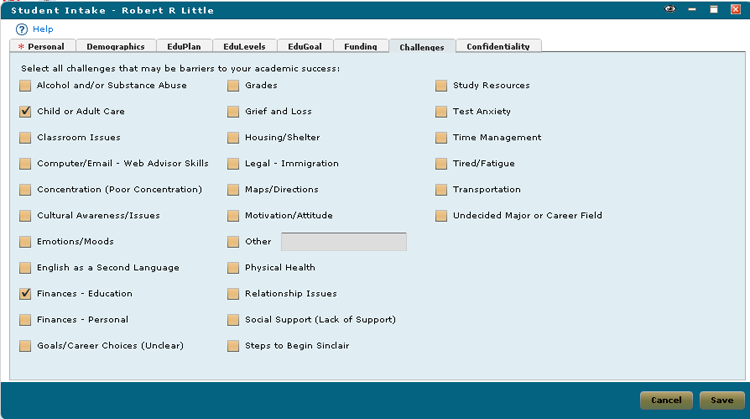
Task: Tick Tired/Fatigue checkbox
Action: 441,164
